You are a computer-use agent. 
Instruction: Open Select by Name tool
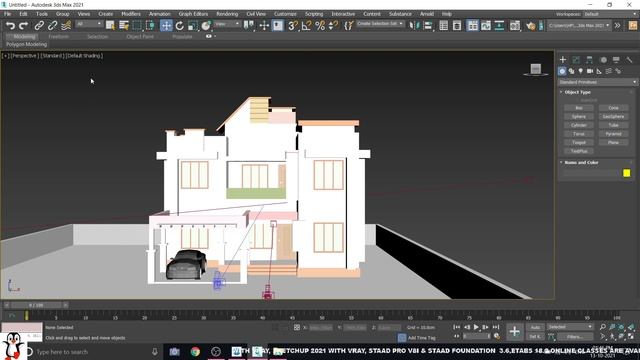[x=123, y=26]
